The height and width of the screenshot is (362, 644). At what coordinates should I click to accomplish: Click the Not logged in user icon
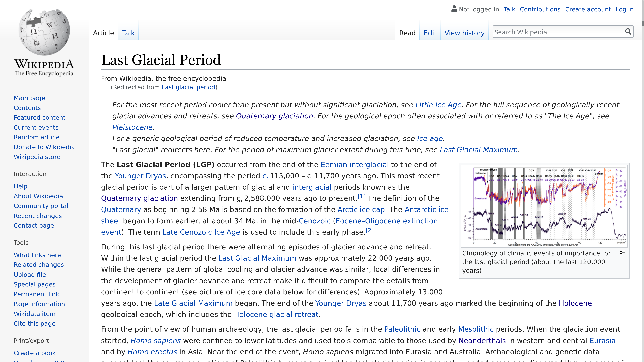tap(454, 9)
